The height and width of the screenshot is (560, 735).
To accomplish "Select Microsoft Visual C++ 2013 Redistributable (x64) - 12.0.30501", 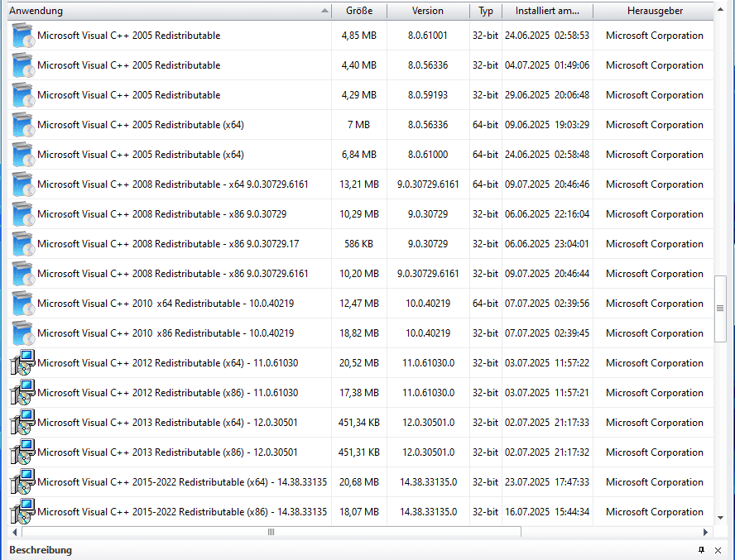I will coord(167,423).
